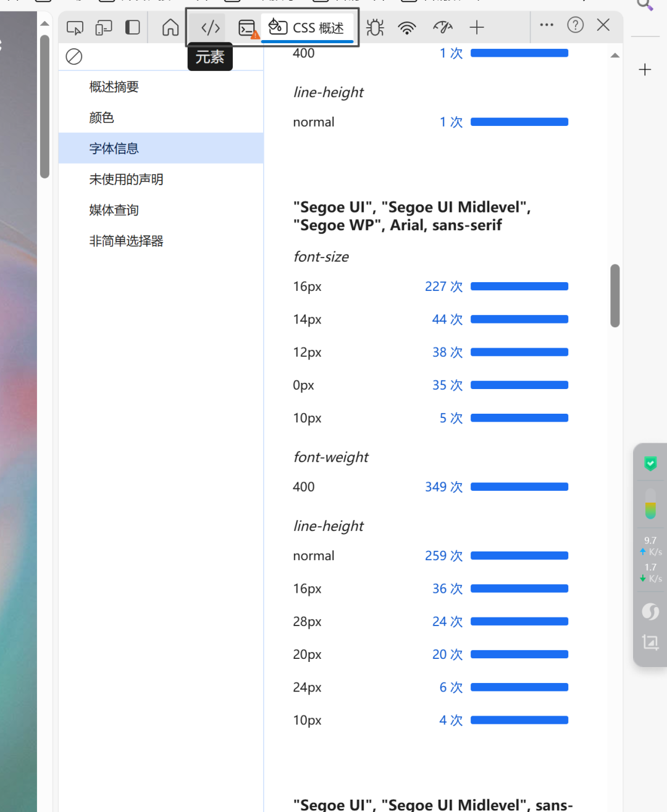
Task: Open the Welcome home icon tab
Action: tap(170, 28)
